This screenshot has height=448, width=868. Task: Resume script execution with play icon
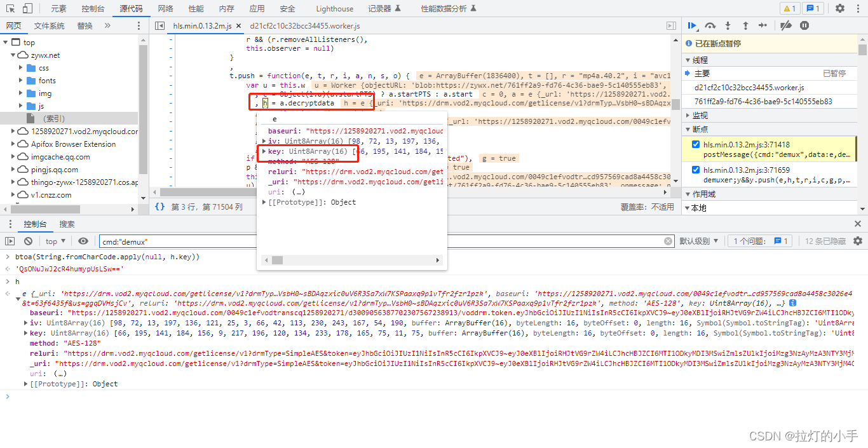coord(693,25)
